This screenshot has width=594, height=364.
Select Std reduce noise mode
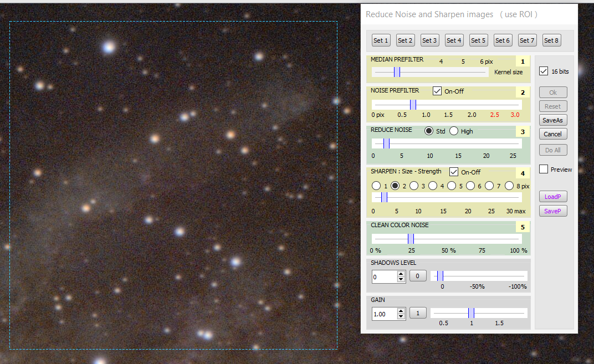(428, 131)
